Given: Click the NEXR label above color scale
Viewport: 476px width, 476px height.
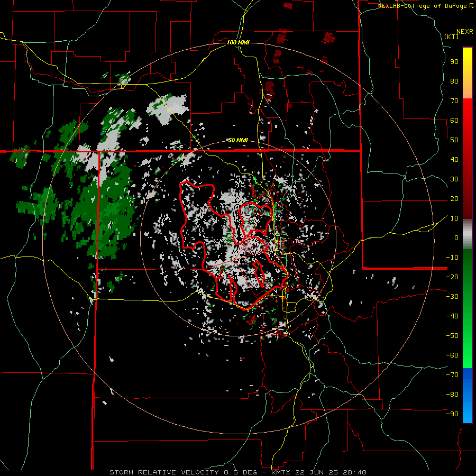Looking at the screenshot, I should 465,32.
